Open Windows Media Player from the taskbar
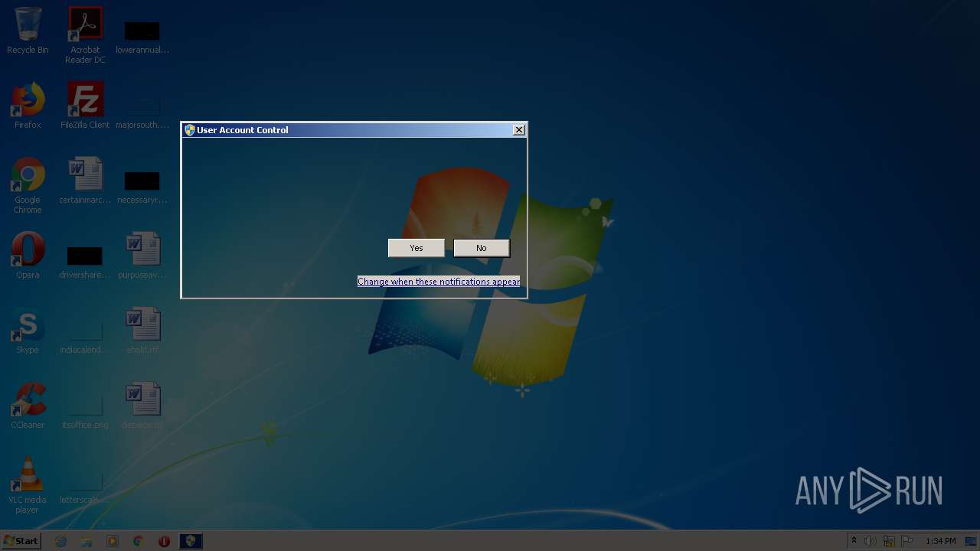 (113, 541)
